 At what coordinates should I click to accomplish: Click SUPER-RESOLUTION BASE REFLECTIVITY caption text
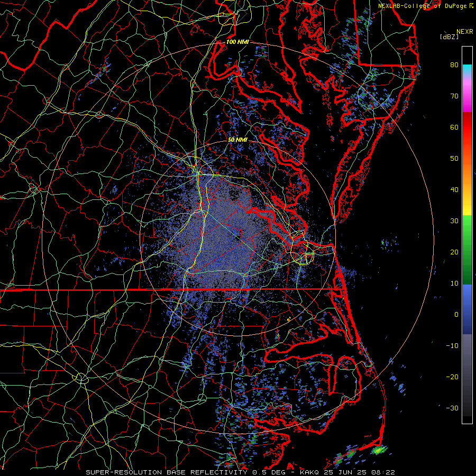(x=167, y=472)
